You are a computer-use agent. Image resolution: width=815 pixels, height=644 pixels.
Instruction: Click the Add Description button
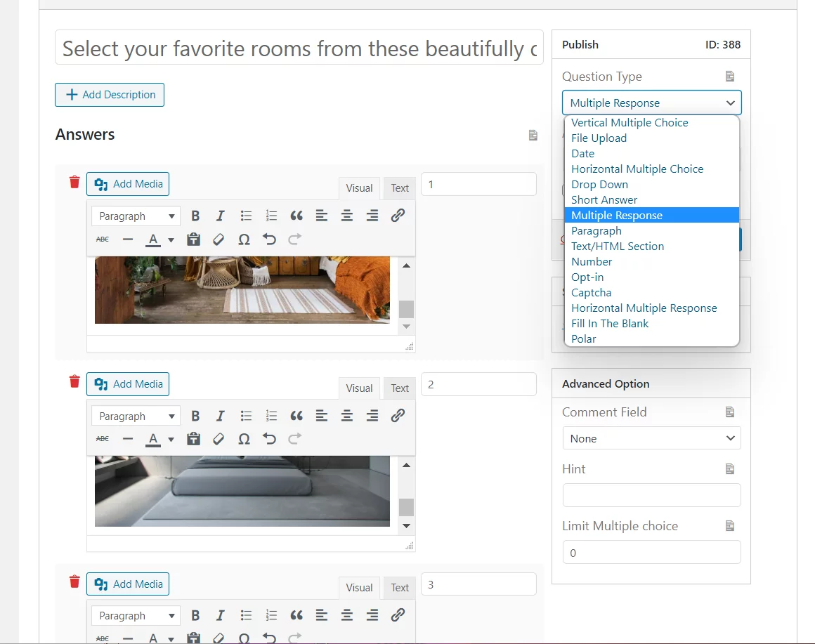click(110, 95)
